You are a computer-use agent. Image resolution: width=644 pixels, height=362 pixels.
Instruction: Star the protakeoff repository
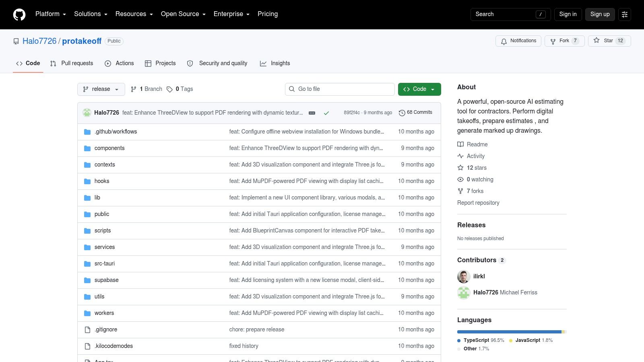(x=609, y=41)
